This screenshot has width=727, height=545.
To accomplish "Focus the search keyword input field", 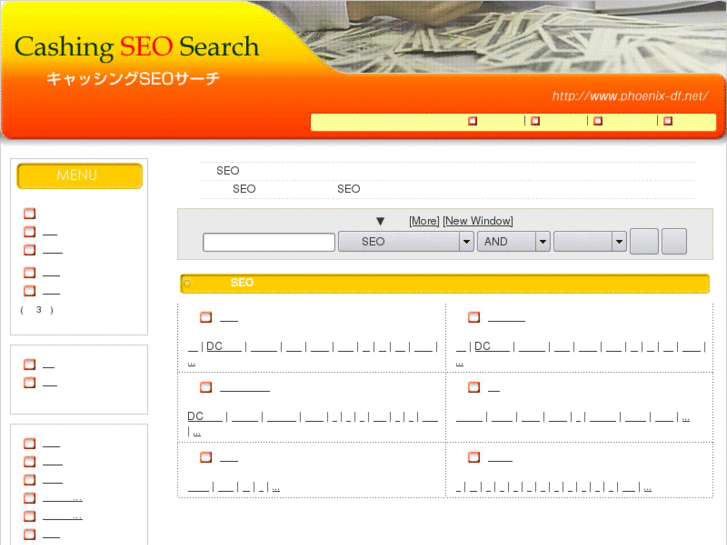I will pos(269,243).
